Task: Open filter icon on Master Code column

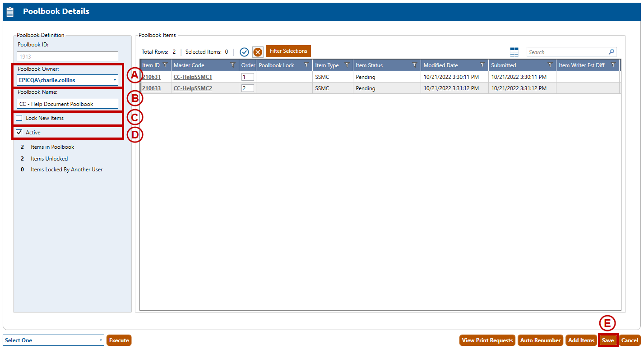Action: pyautogui.click(x=233, y=65)
